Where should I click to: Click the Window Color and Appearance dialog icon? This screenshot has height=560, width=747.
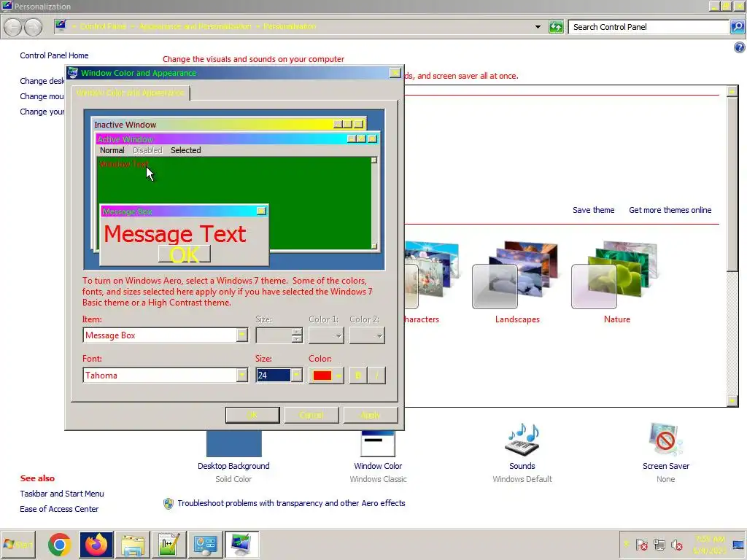coord(72,73)
